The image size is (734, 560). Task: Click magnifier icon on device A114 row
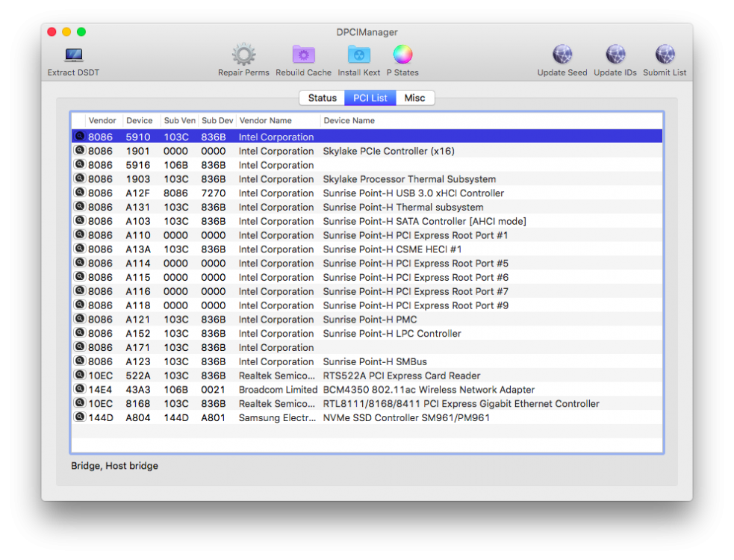click(x=80, y=263)
